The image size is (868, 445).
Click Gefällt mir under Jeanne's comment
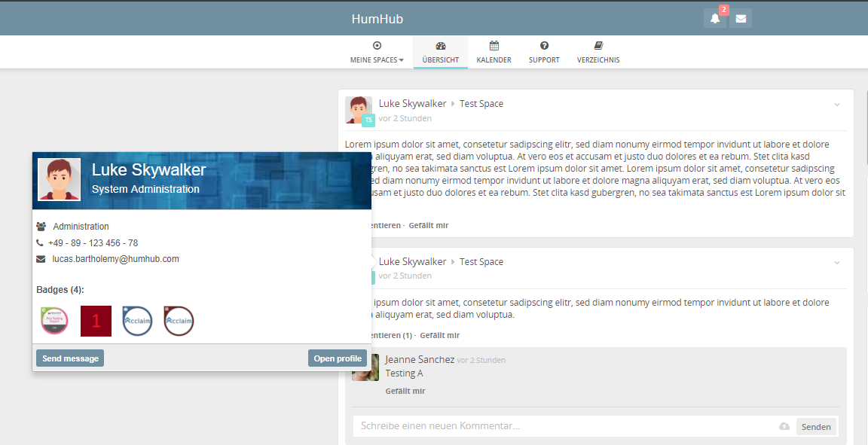(405, 392)
